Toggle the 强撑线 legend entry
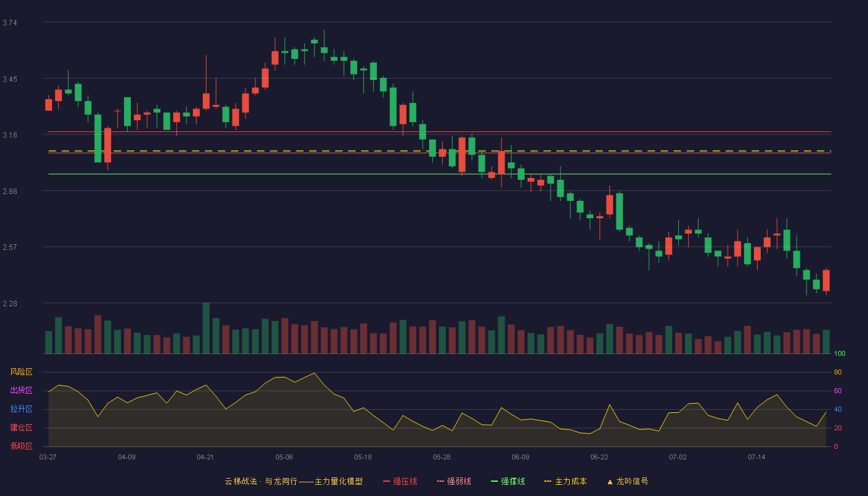This screenshot has height=496, width=868. [x=508, y=481]
